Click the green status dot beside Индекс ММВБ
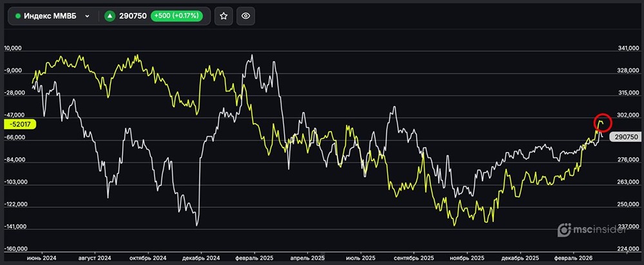Viewport: 644px width, 265px height. [x=18, y=16]
